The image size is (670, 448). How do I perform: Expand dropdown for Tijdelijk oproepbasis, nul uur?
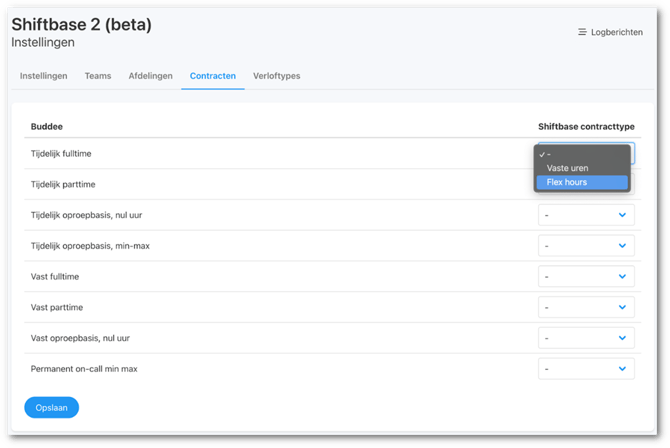point(586,215)
